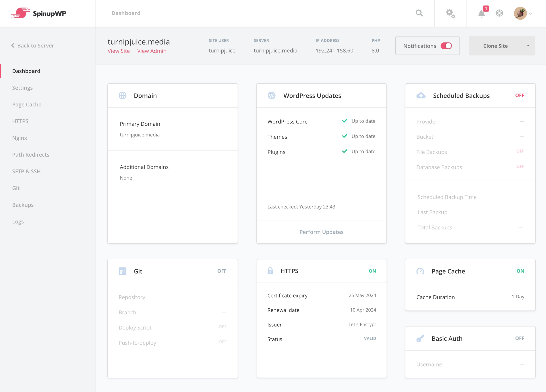The height and width of the screenshot is (392, 546).
Task: Select Dashboard in the sidebar
Action: [26, 71]
